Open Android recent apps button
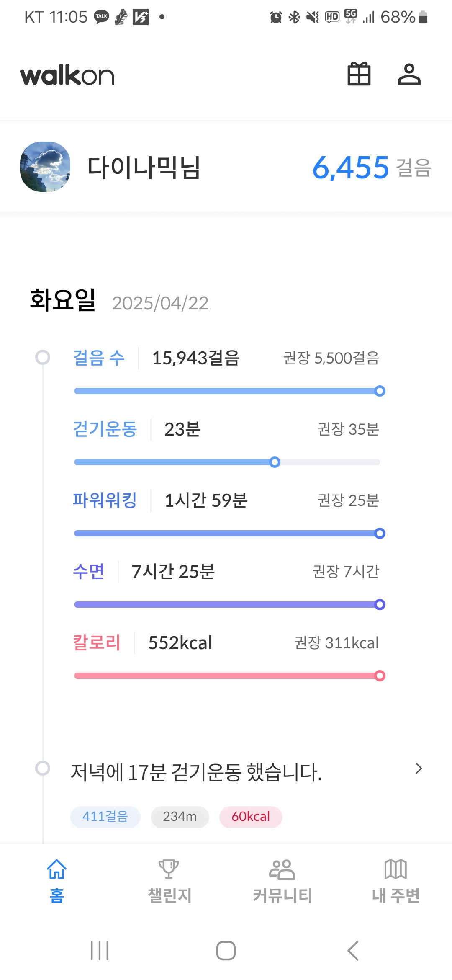Screen dimensions: 452x980 tap(100, 951)
